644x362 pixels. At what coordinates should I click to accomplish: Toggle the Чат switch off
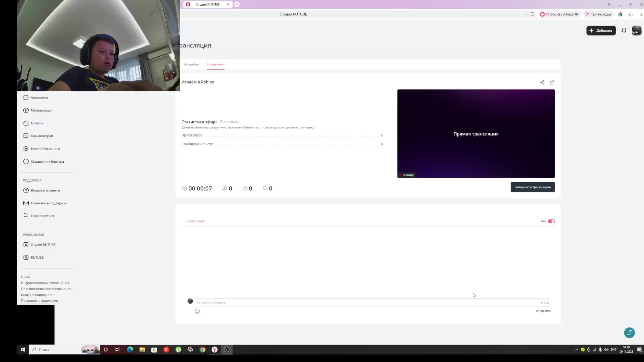(551, 221)
